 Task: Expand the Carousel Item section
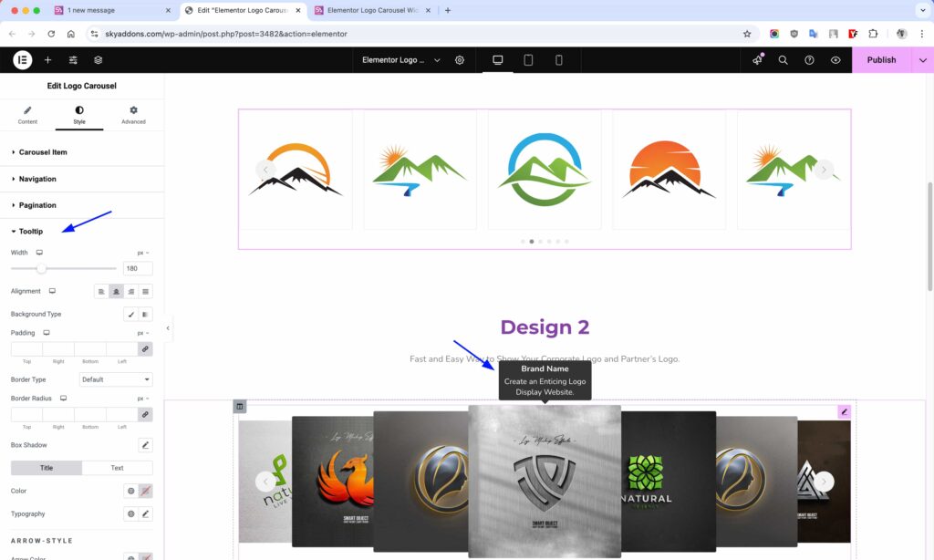click(81, 152)
